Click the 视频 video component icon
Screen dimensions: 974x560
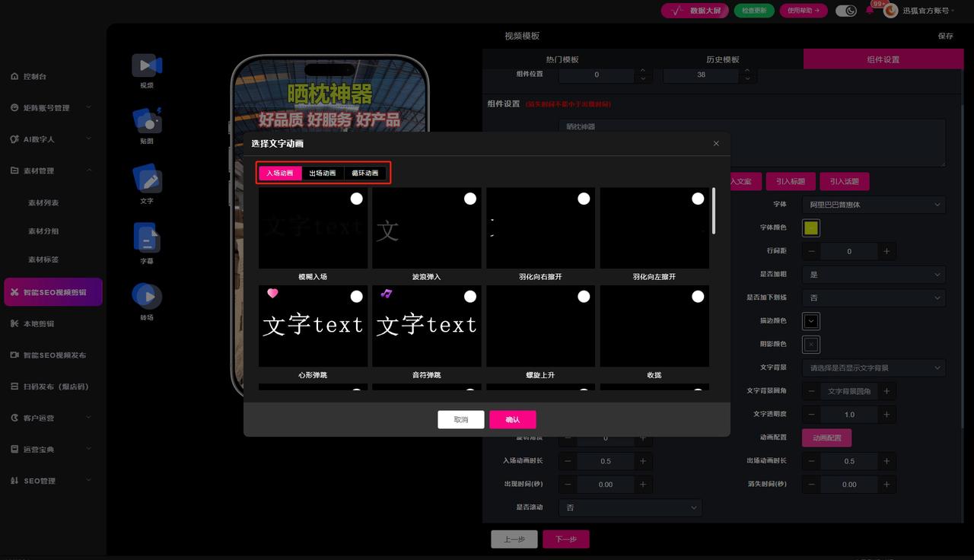click(x=147, y=66)
